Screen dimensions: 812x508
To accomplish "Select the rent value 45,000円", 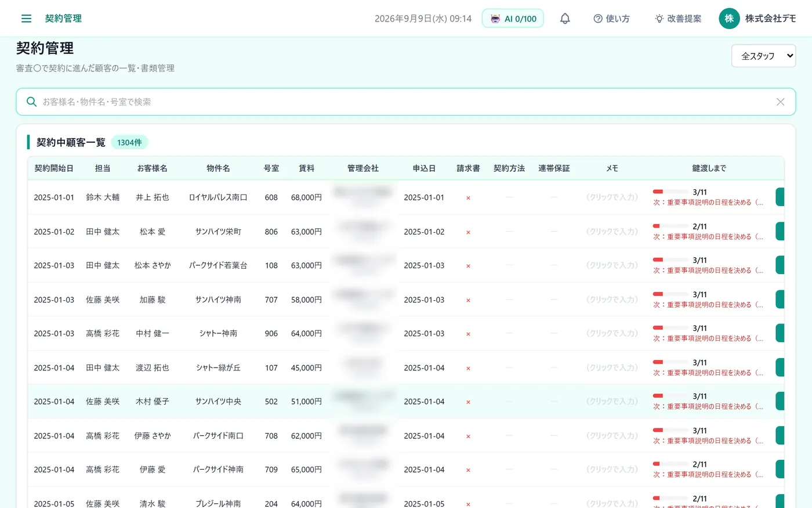I will (x=306, y=368).
